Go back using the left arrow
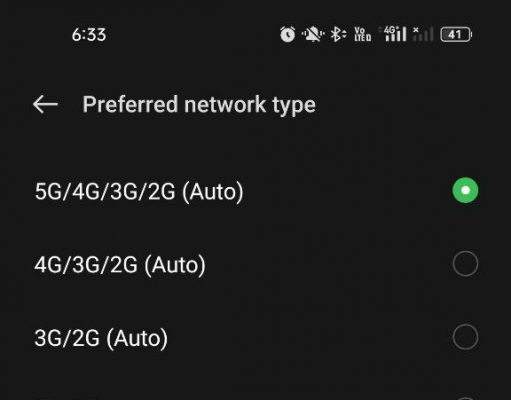511x400 pixels. click(x=45, y=104)
